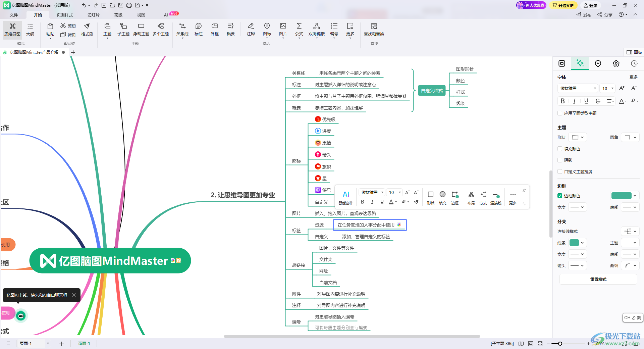
Task: Activate the 格式刷 format painter
Action: (87, 30)
